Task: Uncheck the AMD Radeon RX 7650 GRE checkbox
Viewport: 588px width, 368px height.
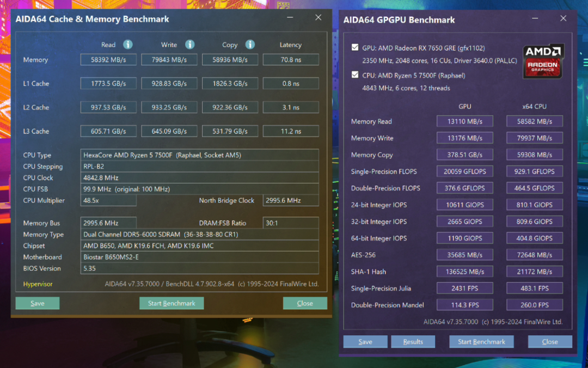Action: click(x=355, y=48)
